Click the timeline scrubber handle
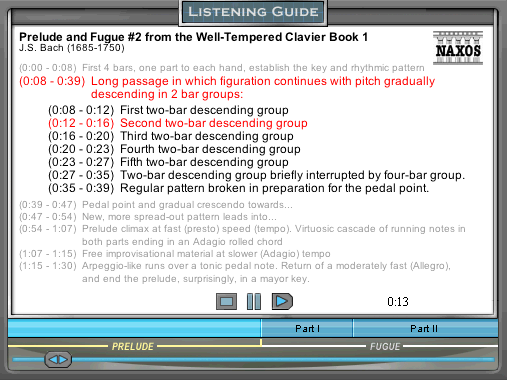Image resolution: width=507 pixels, height=380 pixels. click(x=58, y=360)
